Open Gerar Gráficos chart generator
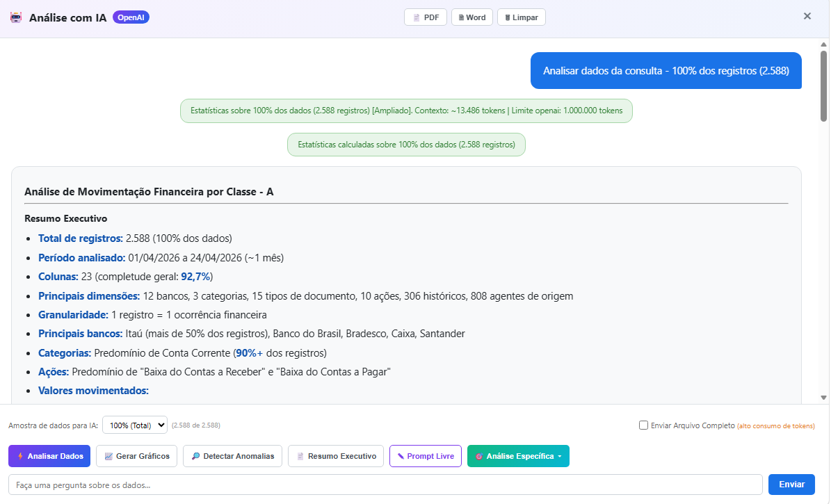The image size is (831, 504). pos(137,456)
